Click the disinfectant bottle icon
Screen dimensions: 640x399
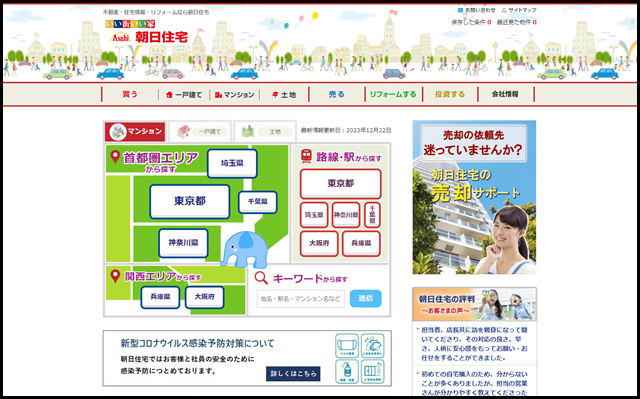tap(347, 371)
